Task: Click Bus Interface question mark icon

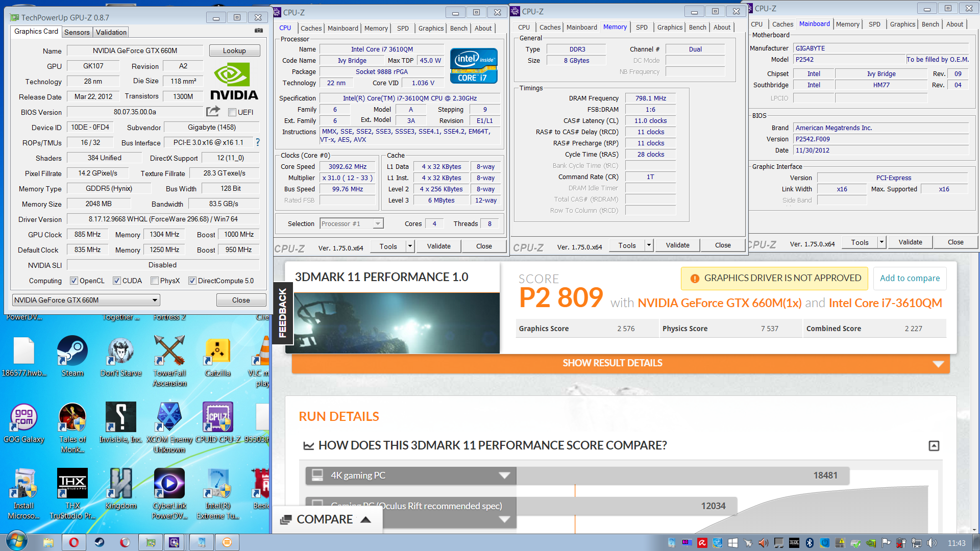Action: pyautogui.click(x=257, y=142)
